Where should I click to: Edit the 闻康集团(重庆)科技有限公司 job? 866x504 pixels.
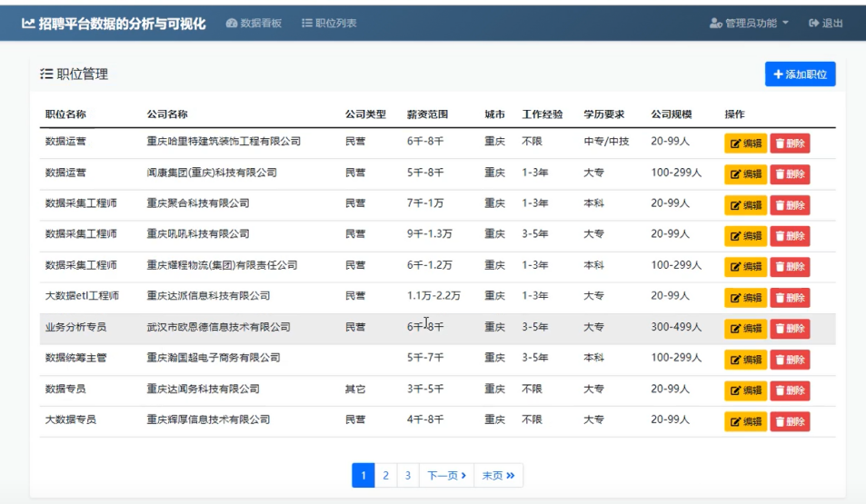(x=746, y=174)
